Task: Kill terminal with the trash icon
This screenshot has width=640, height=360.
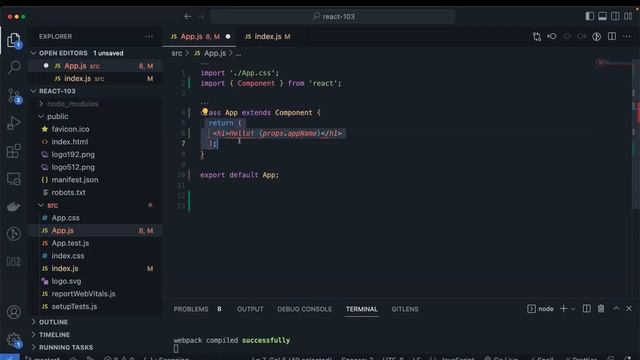Action: point(601,309)
